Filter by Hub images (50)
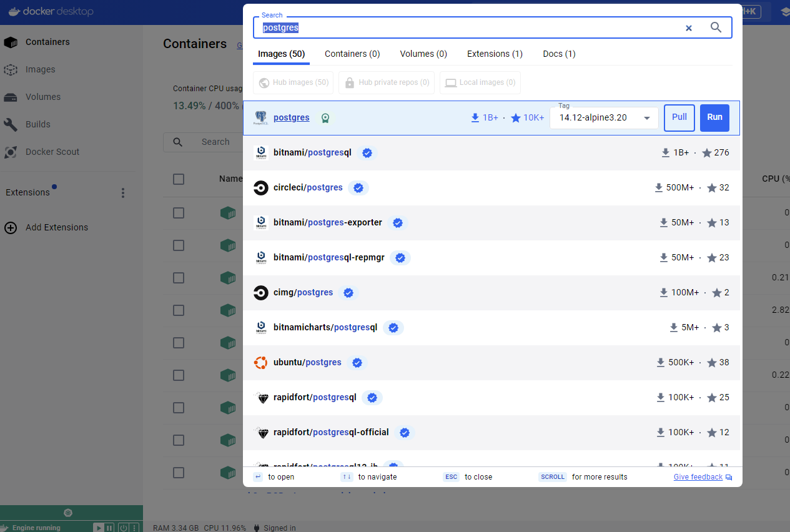Image resolution: width=790 pixels, height=532 pixels. [294, 82]
